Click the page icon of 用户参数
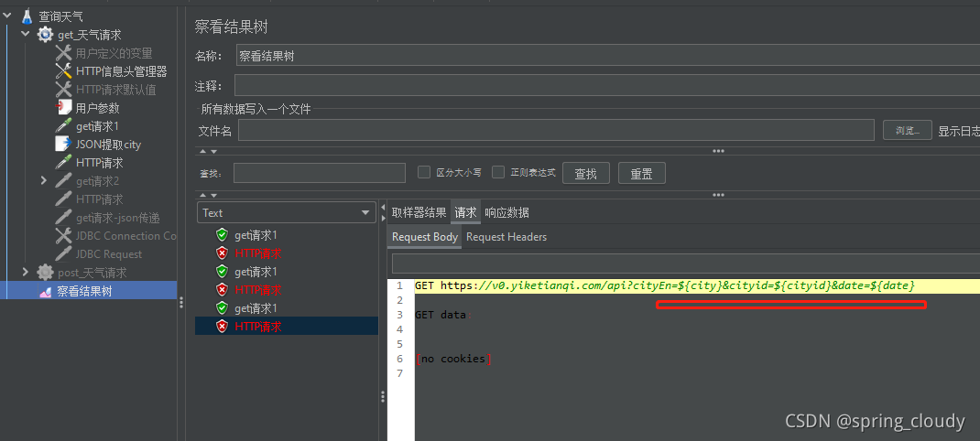Image resolution: width=980 pixels, height=441 pixels. click(x=64, y=108)
